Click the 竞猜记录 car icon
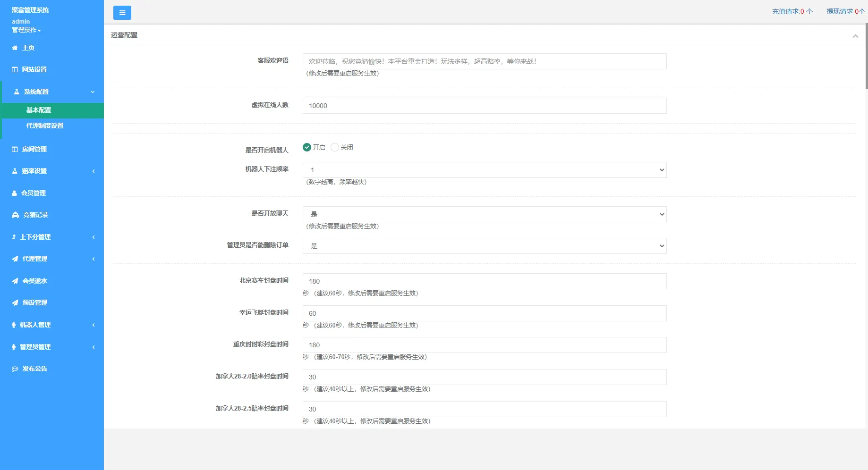Viewport: 868px width, 470px height. (15, 215)
